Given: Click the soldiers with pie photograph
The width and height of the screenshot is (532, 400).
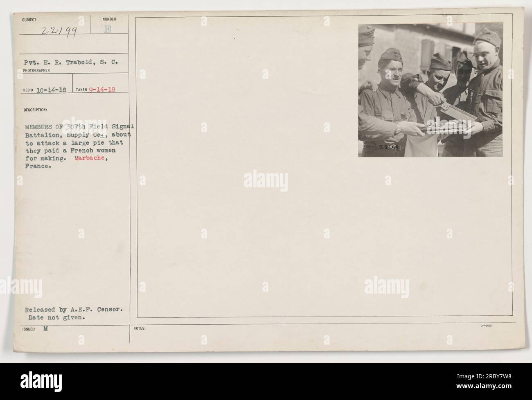Looking at the screenshot, I should click(431, 90).
